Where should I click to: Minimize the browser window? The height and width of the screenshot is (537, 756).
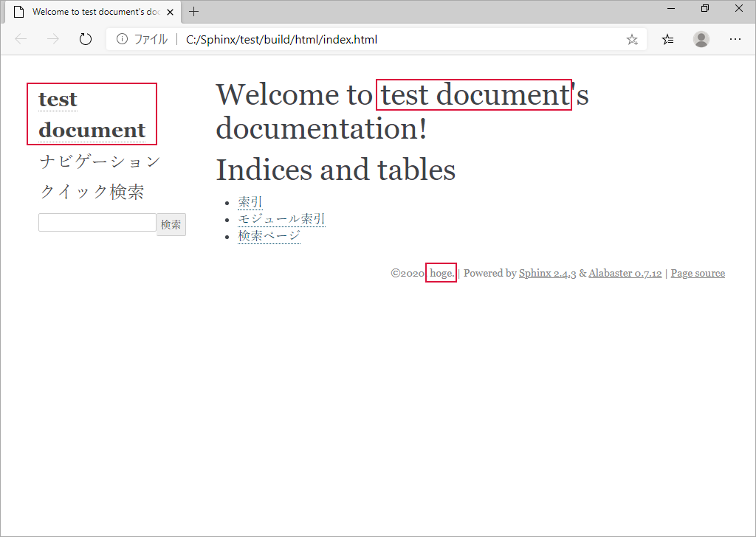[670, 9]
